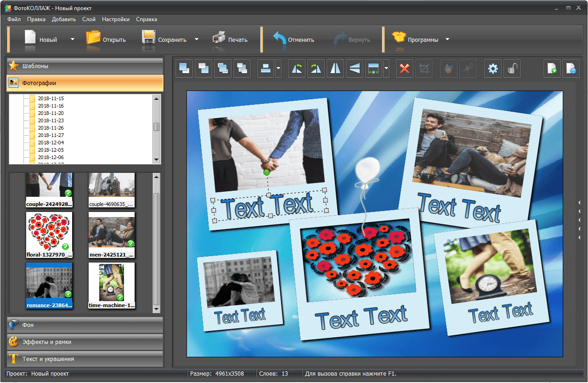Click the Print (Печать) printer button
This screenshot has width=588, height=383.
[230, 40]
